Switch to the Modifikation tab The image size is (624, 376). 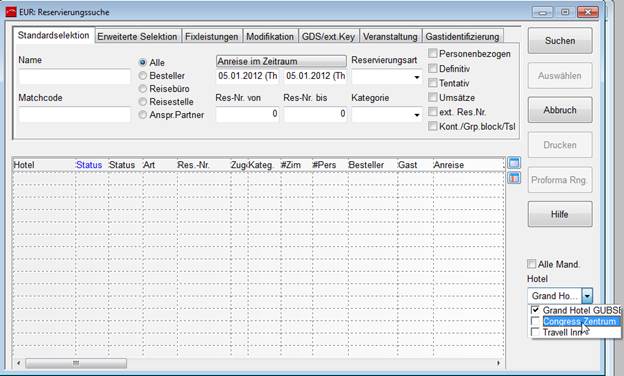270,37
